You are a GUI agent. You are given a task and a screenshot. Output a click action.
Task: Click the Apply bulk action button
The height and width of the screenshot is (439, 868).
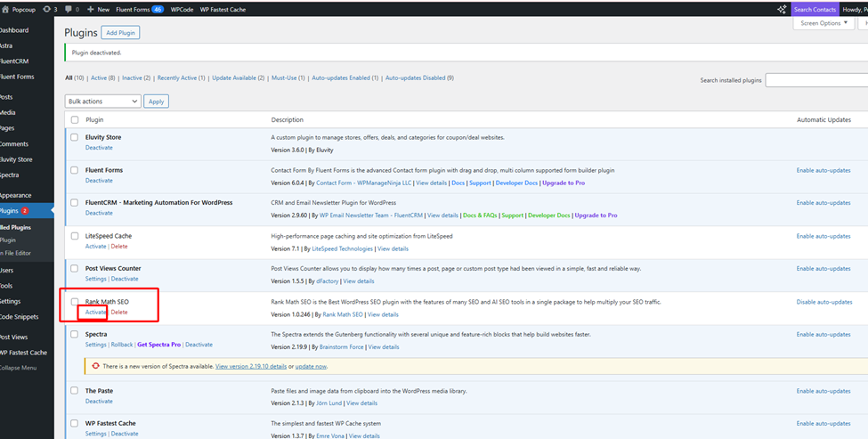[156, 102]
